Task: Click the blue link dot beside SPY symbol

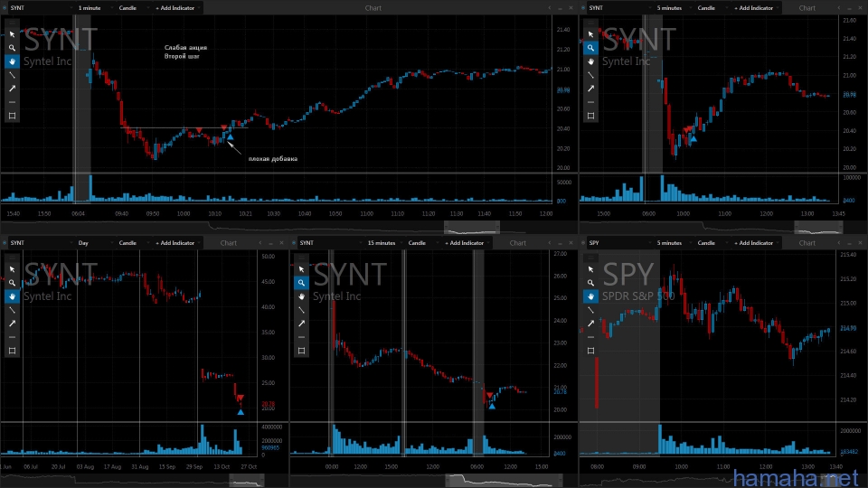Action: [x=583, y=243]
